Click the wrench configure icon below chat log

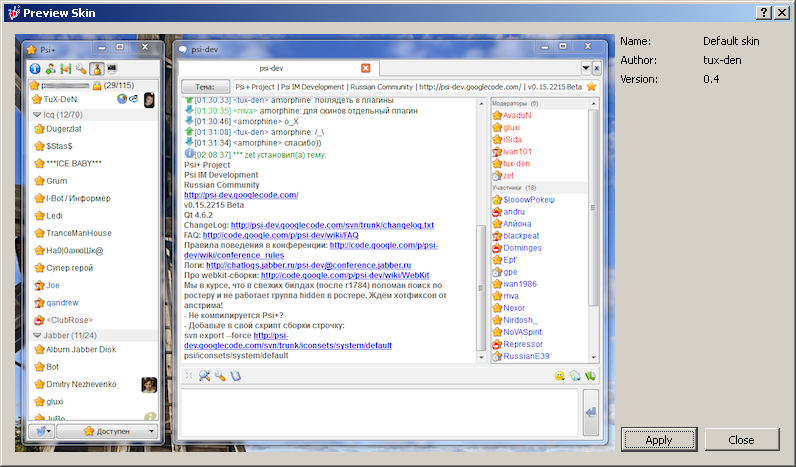tap(220, 376)
